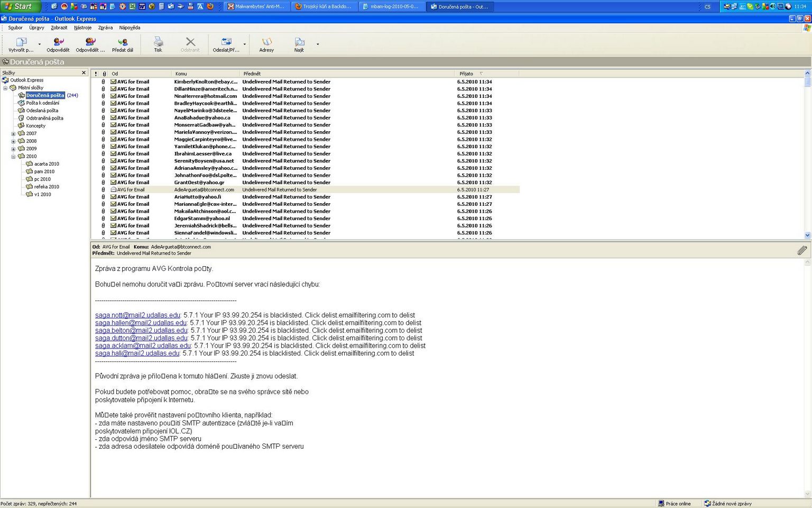
Task: Expand the 2007 folder
Action: (13, 134)
